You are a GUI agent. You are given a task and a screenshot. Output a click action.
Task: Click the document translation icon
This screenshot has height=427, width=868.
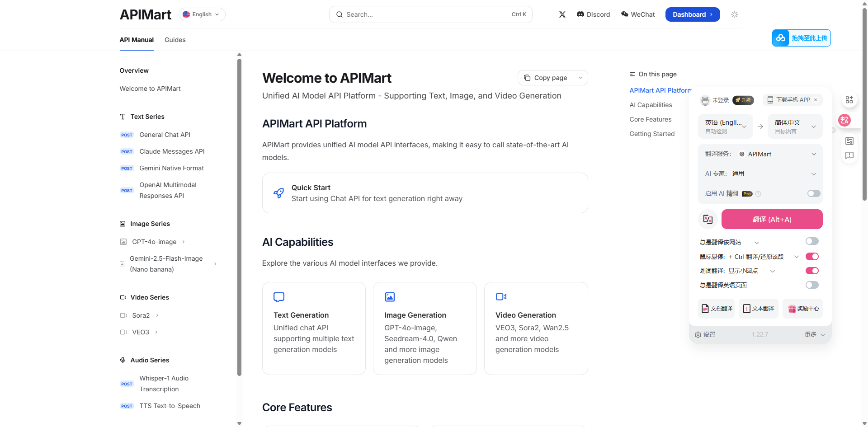705,309
